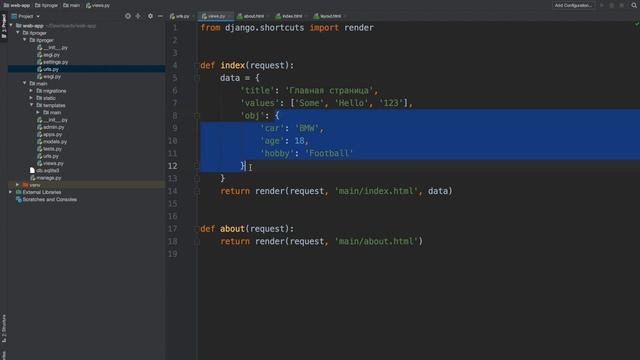Click the locate current file target icon
640x360 pixels.
[128, 16]
